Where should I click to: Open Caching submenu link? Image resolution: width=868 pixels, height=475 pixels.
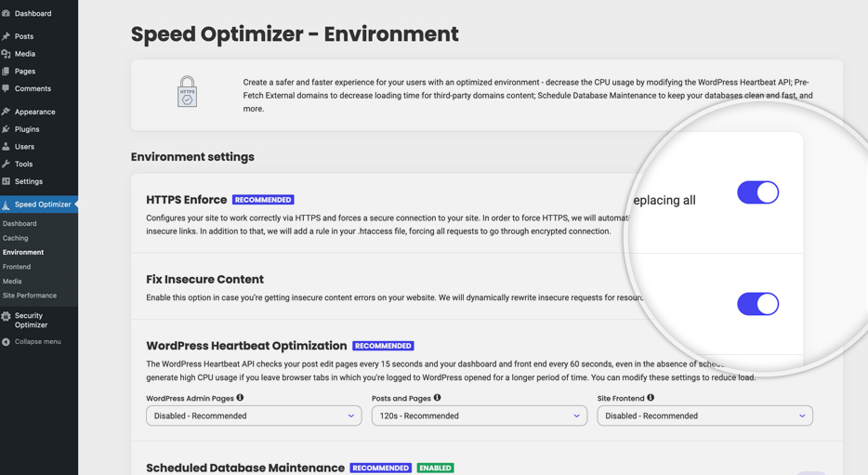16,238
